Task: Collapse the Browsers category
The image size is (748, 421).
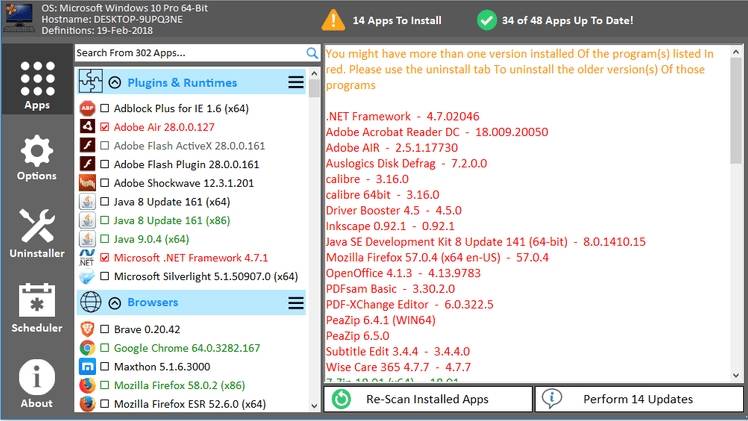Action: pos(114,303)
